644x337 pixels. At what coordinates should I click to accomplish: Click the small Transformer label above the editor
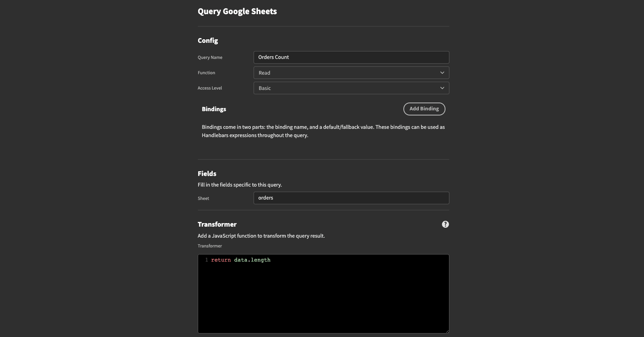tap(210, 246)
